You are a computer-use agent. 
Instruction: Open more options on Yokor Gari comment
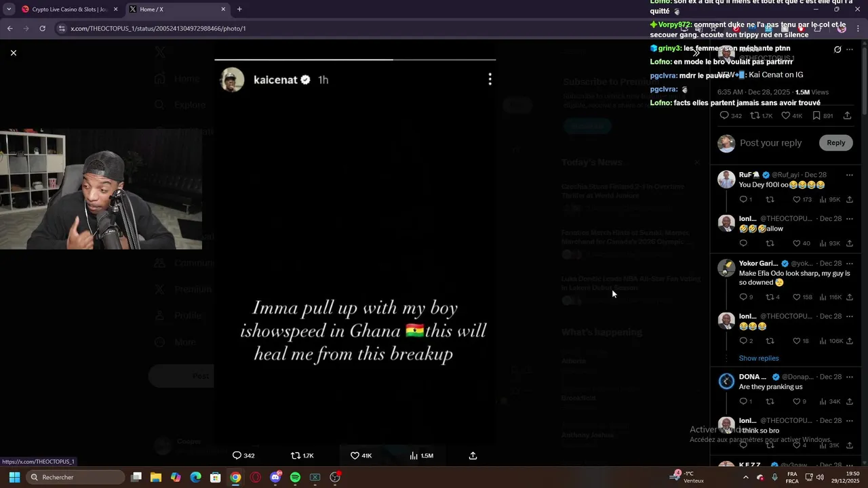pos(850,263)
